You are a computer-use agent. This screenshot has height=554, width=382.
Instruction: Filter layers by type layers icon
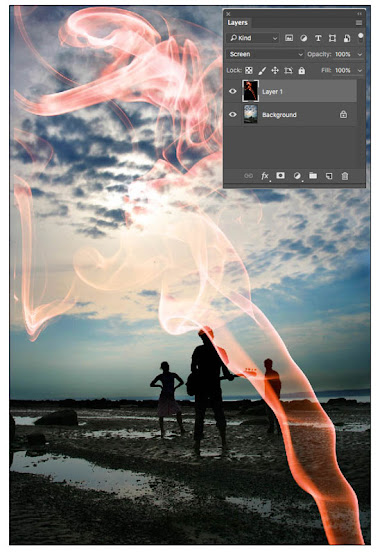tap(318, 38)
